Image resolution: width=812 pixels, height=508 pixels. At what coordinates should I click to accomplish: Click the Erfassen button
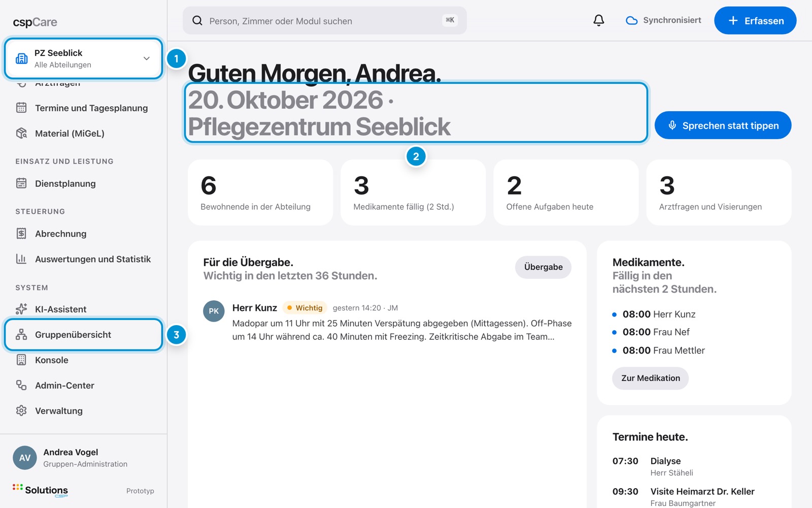pos(755,21)
